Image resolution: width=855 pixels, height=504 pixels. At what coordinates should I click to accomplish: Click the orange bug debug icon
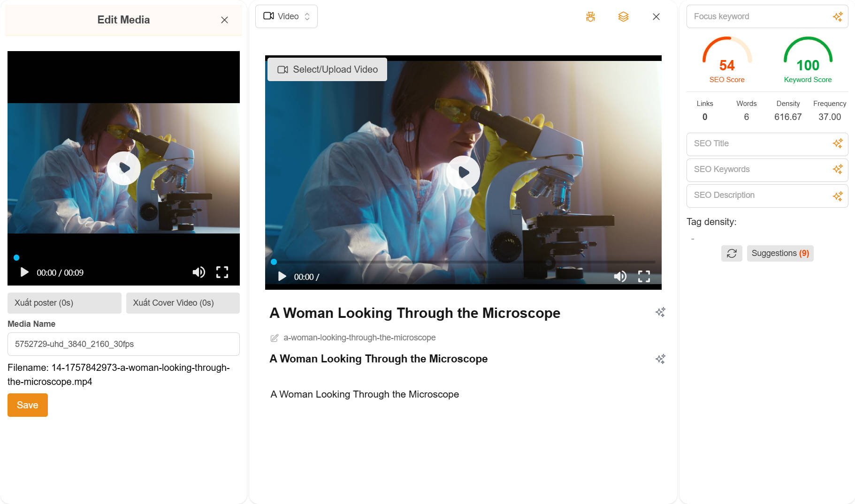tap(590, 17)
